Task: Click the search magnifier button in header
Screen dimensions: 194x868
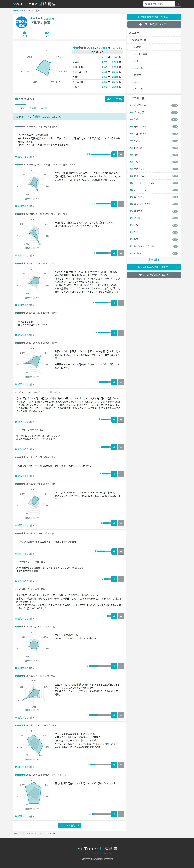Action: [x=178, y=4]
